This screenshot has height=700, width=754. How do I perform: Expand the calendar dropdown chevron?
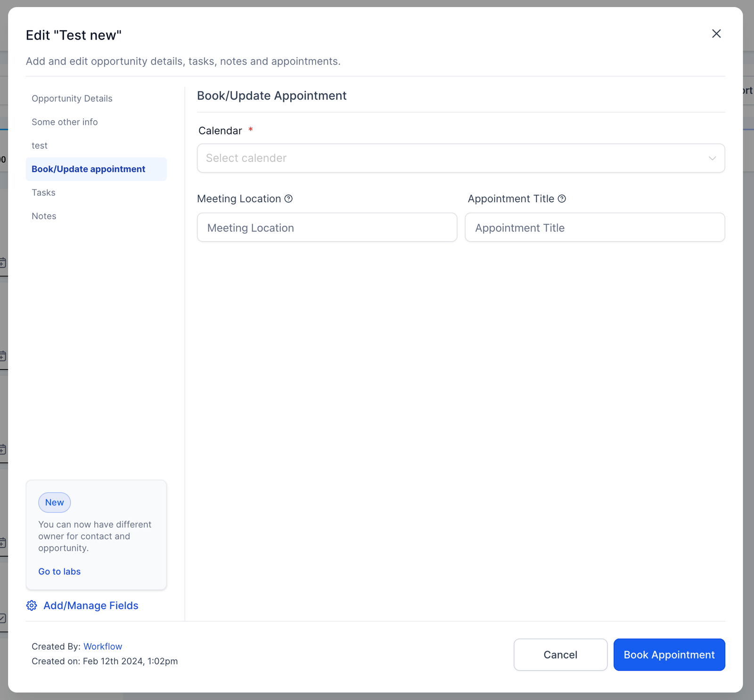click(712, 158)
